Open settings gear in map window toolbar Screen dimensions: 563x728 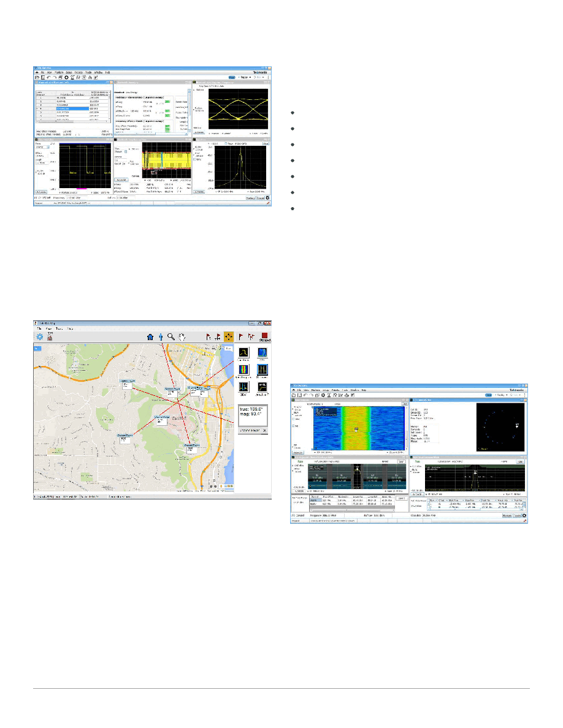(39, 336)
